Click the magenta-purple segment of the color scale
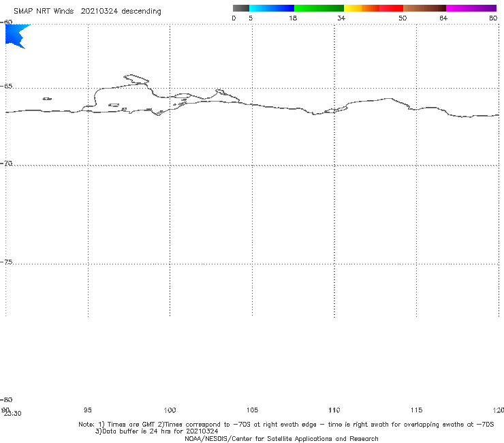 coord(471,8)
